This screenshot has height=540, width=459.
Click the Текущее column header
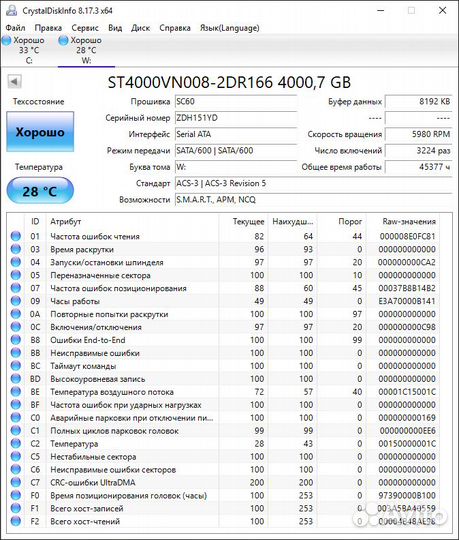point(243,221)
